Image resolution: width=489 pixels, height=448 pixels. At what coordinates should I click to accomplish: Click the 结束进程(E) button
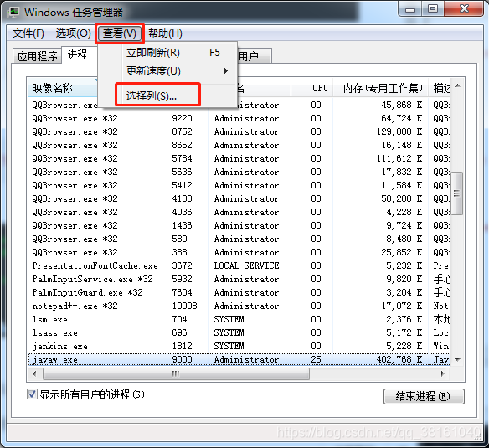(x=423, y=396)
